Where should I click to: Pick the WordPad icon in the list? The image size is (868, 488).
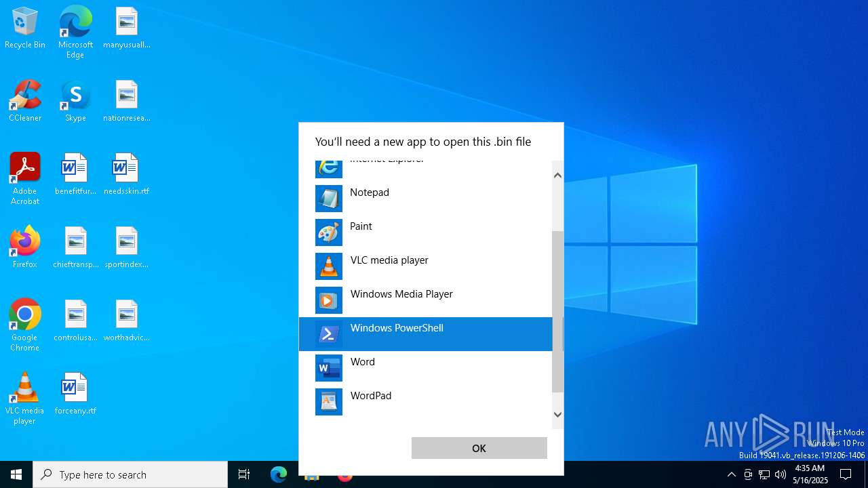[x=329, y=402]
